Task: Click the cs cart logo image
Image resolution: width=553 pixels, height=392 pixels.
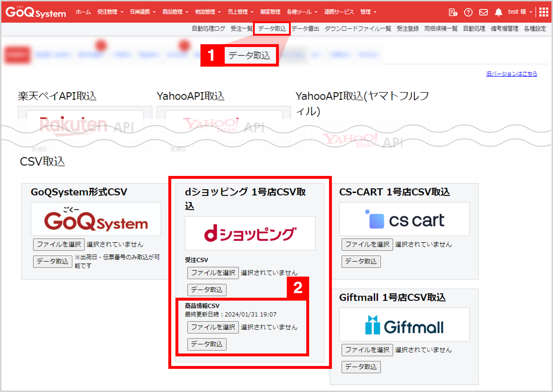Action: [x=404, y=219]
